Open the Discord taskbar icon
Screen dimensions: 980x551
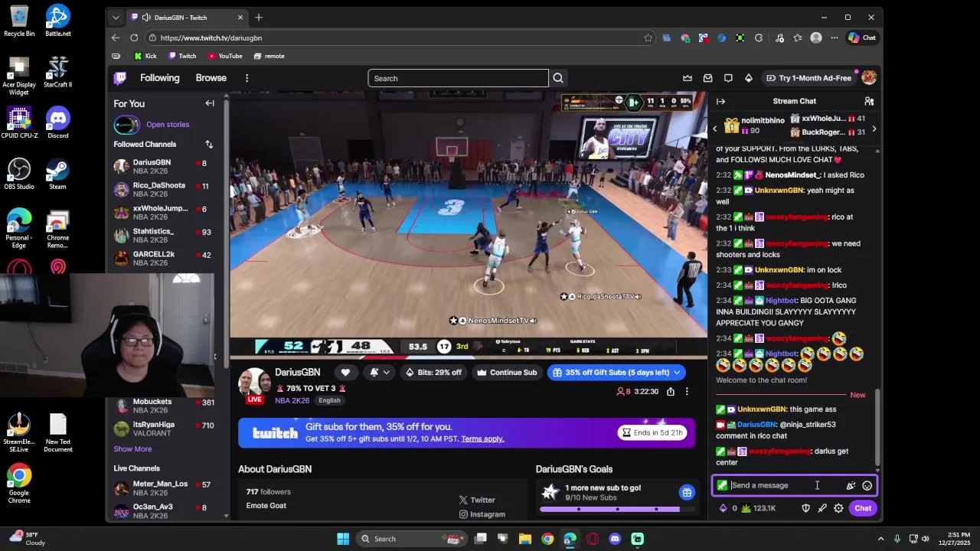pyautogui.click(x=615, y=539)
